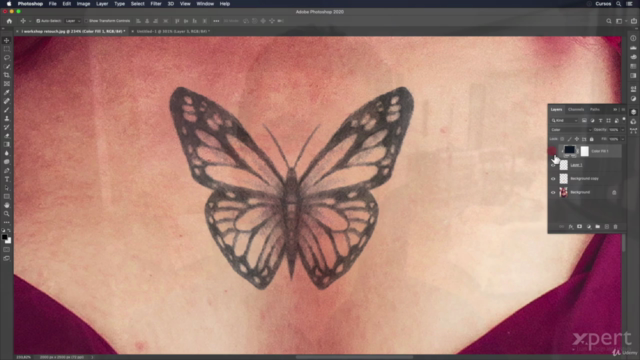640x360 pixels.
Task: Open the Auto-Select Layer dropdown
Action: [73, 21]
